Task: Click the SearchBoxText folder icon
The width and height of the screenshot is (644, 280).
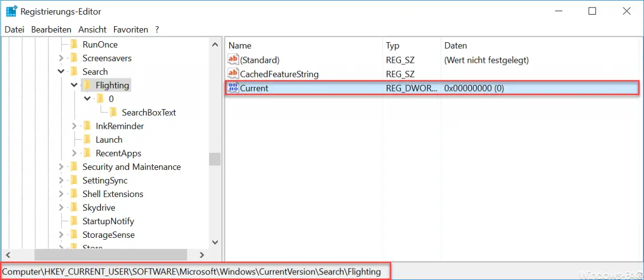Action: [x=113, y=112]
